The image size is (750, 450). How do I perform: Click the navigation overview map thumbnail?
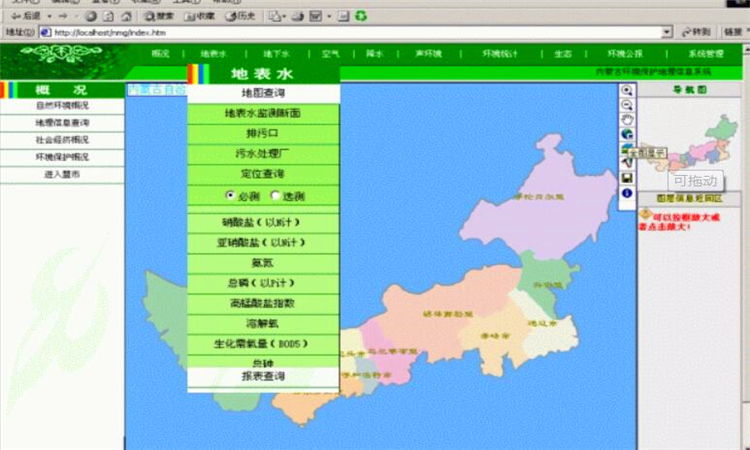[x=689, y=143]
